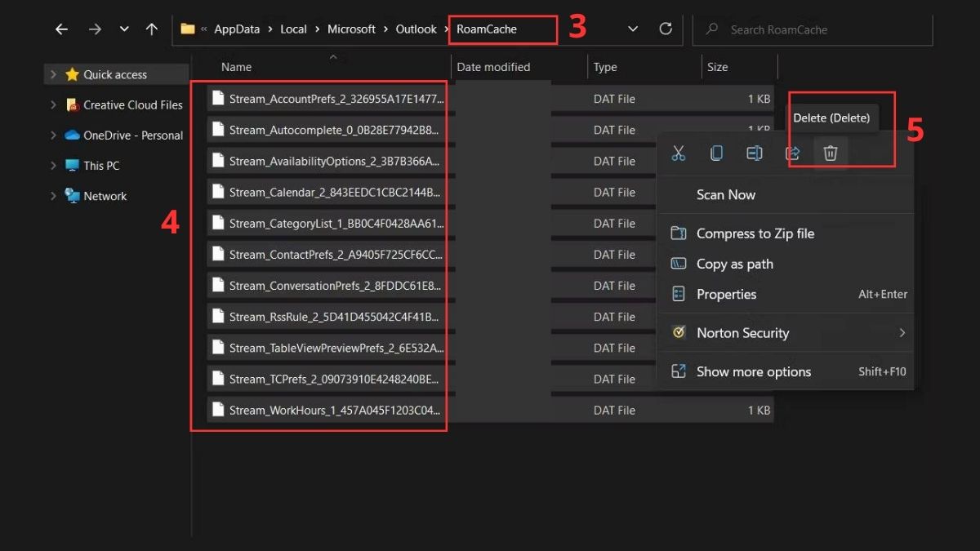
Task: Choose Show more options
Action: [x=753, y=371]
